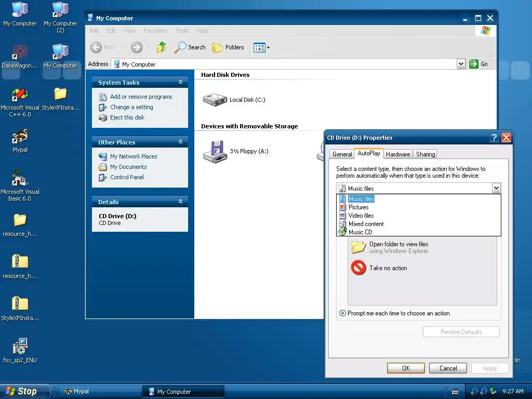Viewport: 532px width, 399px height.
Task: Click the Apply button
Action: pos(489,368)
